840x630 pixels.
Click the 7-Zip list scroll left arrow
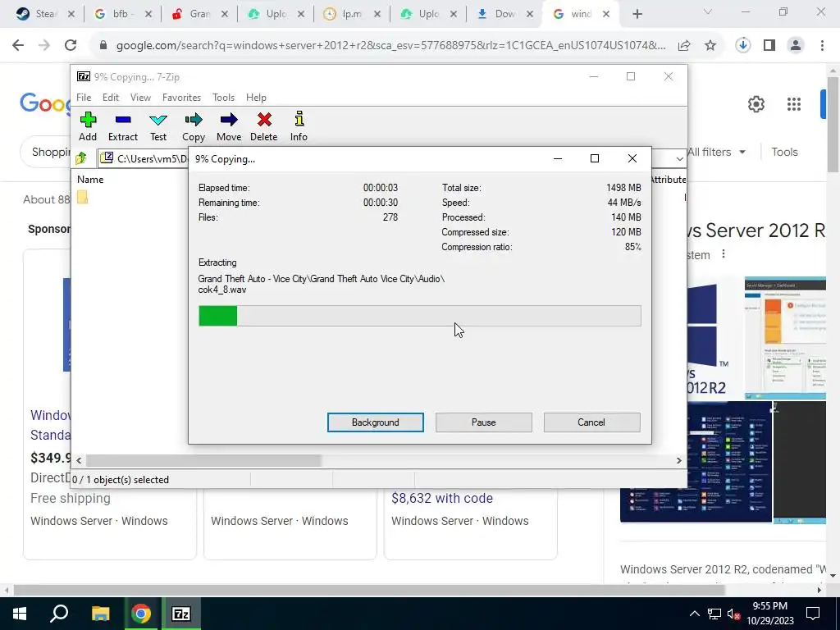(x=79, y=460)
